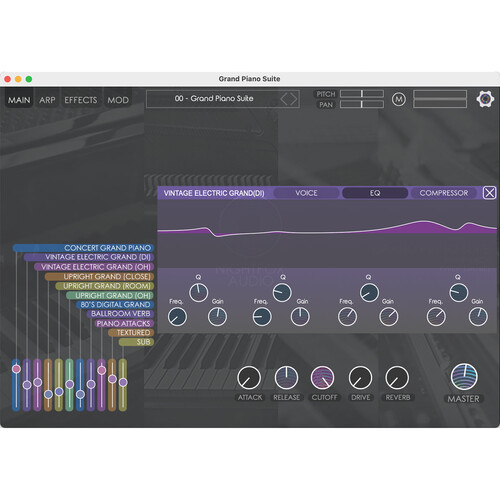
Task: Open the EFFECTS tab
Action: pos(81,100)
